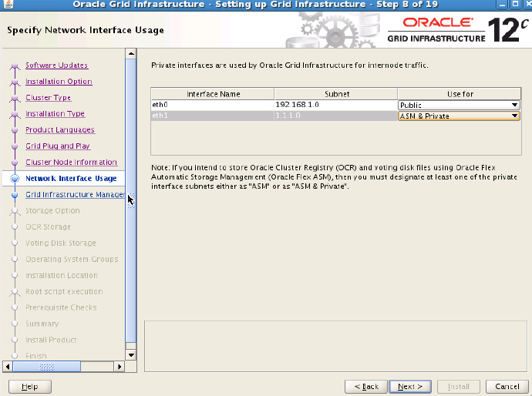Click the Root script execution disabled step

pyautogui.click(x=64, y=291)
